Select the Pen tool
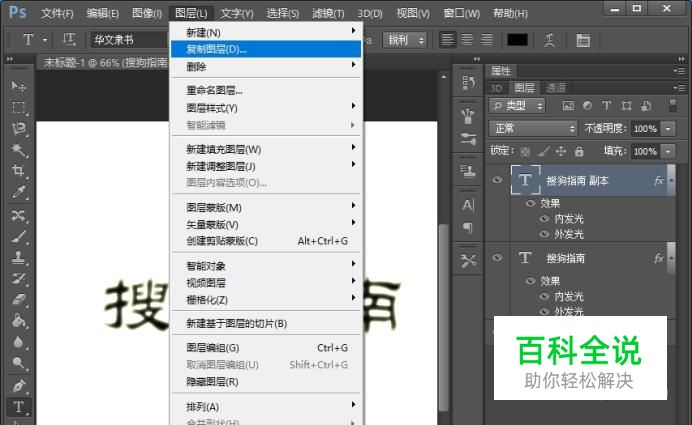The image size is (692, 425). click(18, 386)
